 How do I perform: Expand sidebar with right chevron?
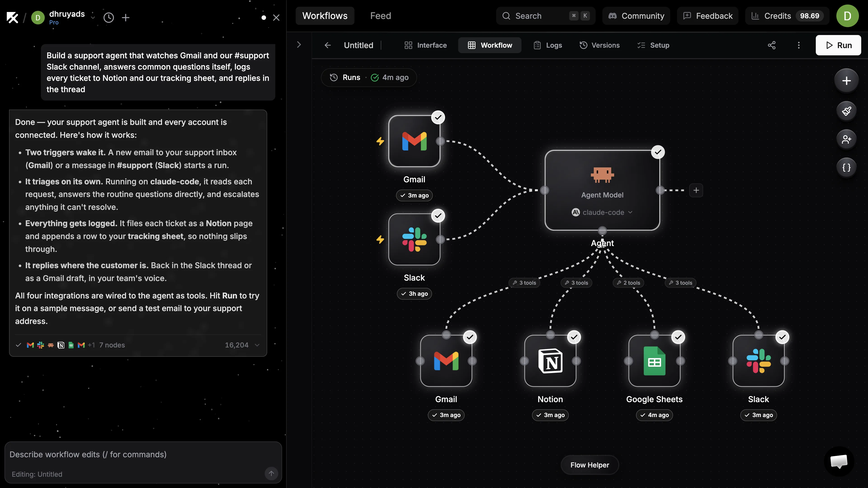coord(299,45)
